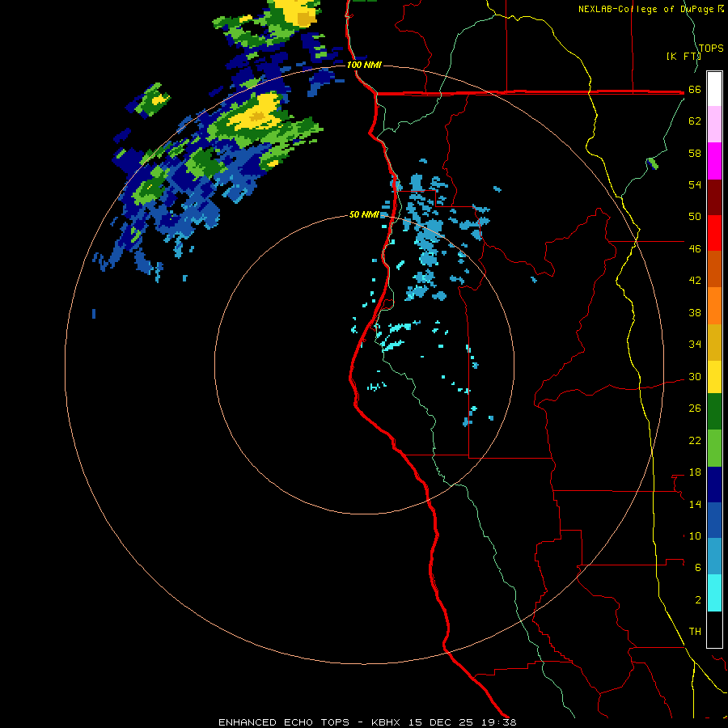The height and width of the screenshot is (728, 728).
Task: Pick the dark maroon legend swatch
Action: (x=714, y=197)
